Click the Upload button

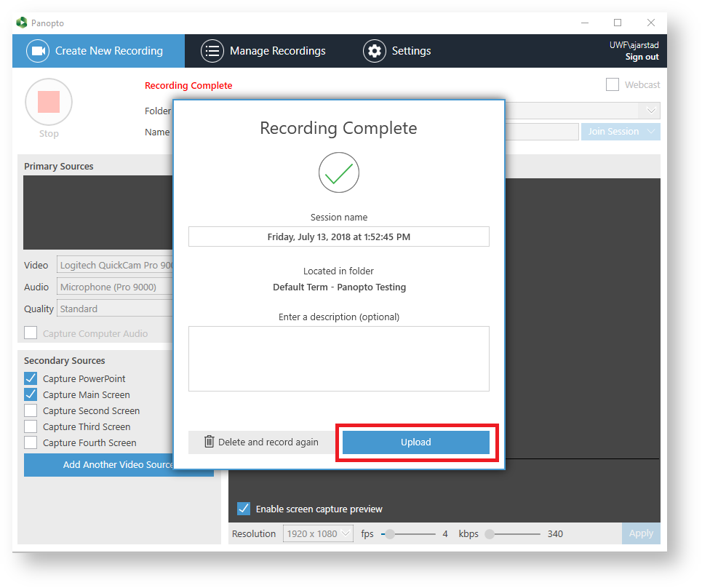click(416, 442)
